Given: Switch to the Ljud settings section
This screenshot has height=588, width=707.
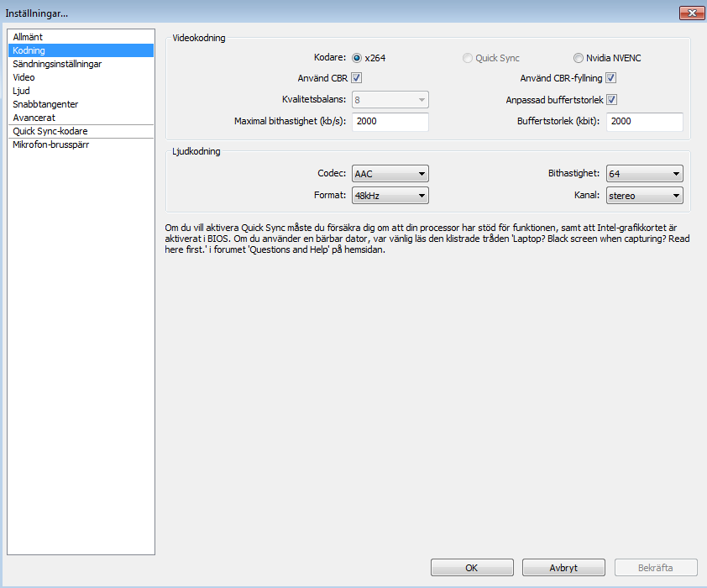Looking at the screenshot, I should point(22,91).
